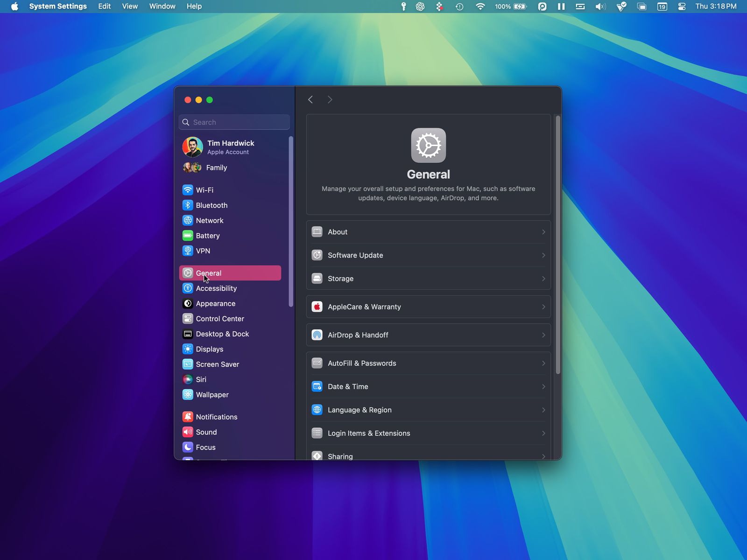Click the ChatGPT menu bar icon
This screenshot has width=747, height=560.
420,6
